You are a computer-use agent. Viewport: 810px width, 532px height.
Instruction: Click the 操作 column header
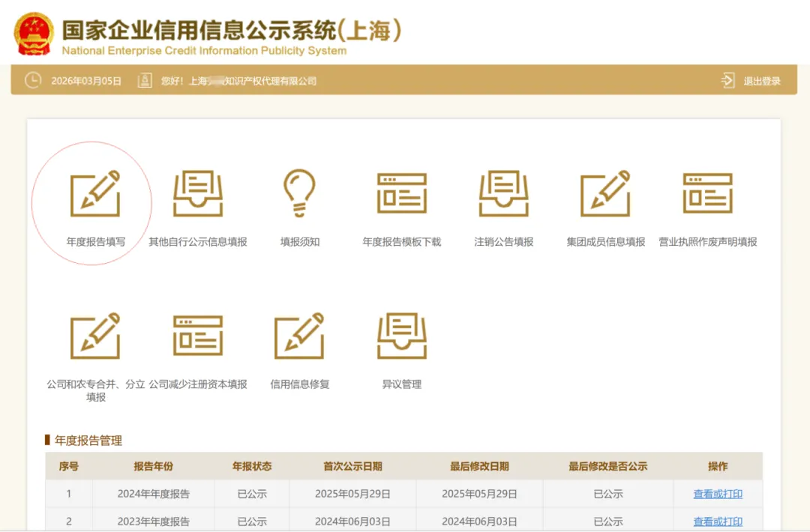(718, 467)
